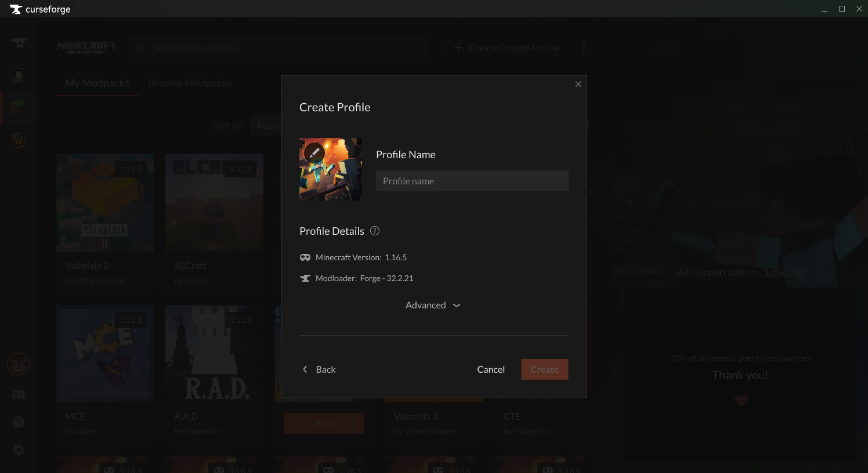Click the Subscribe link
Screen dimensions: 868x473
(783, 272)
